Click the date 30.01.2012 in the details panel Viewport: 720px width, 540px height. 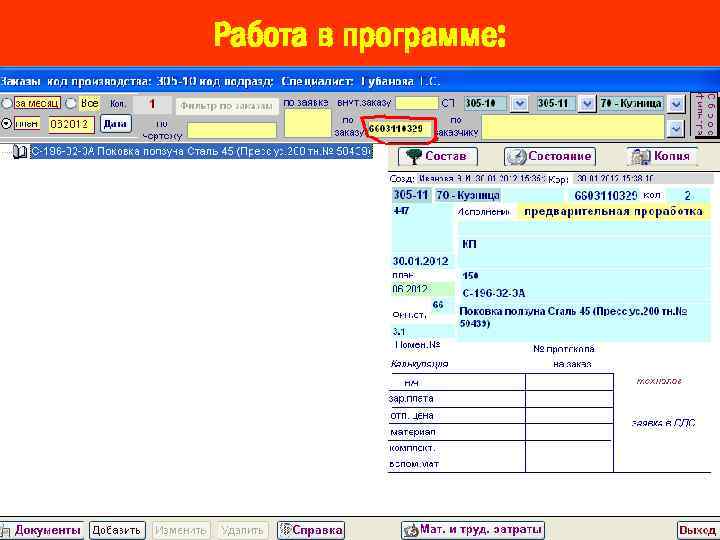420,262
